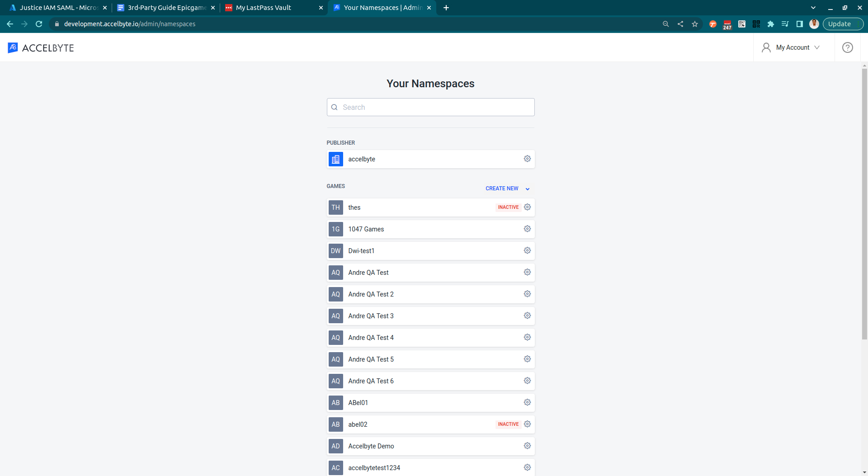This screenshot has height=476, width=868.
Task: Open settings gear for Andre QA Test 2
Action: (527, 294)
